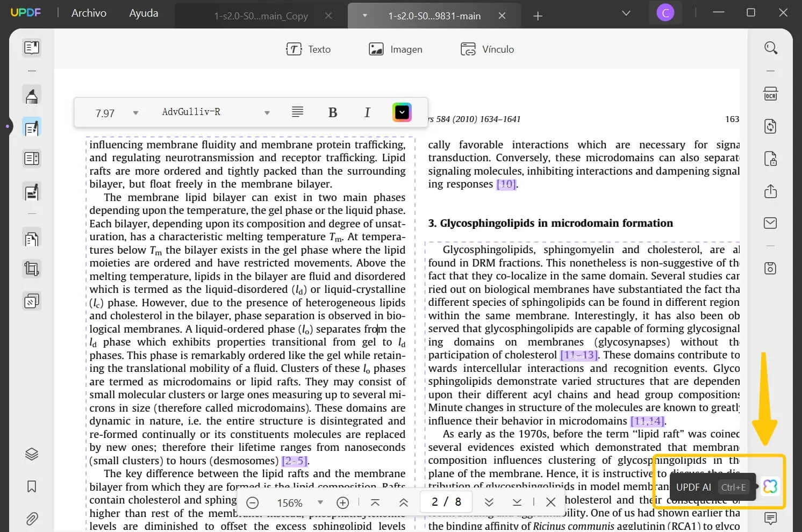Open the Archivo menu
802x532 pixels.
coord(89,13)
